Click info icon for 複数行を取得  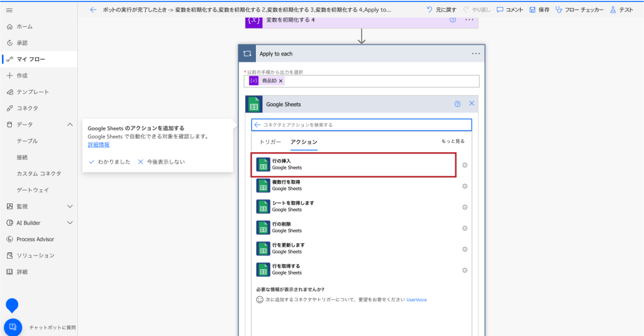pos(465,186)
